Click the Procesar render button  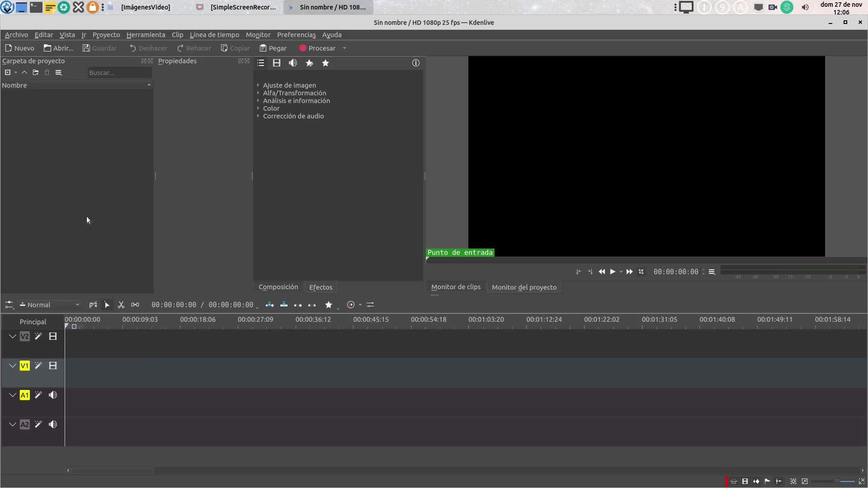pyautogui.click(x=317, y=48)
